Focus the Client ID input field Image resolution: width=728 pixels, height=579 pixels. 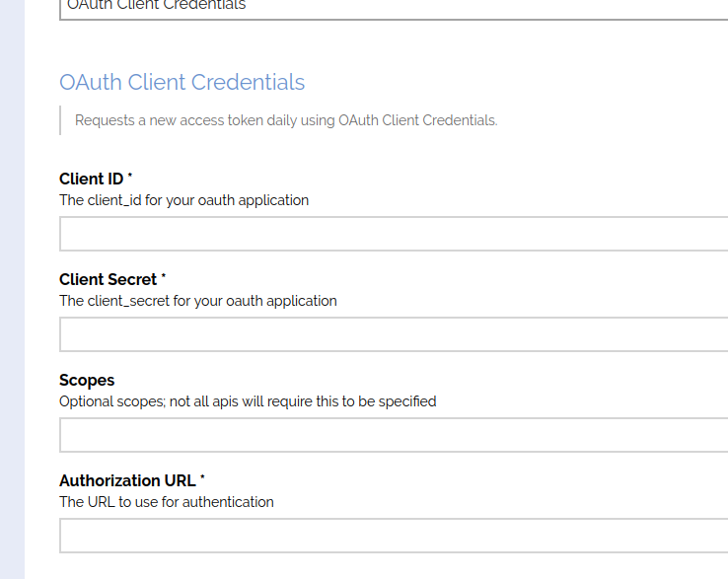click(x=394, y=234)
